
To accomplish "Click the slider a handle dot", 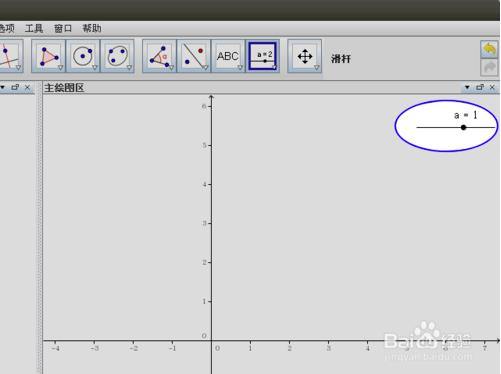I will 463,127.
